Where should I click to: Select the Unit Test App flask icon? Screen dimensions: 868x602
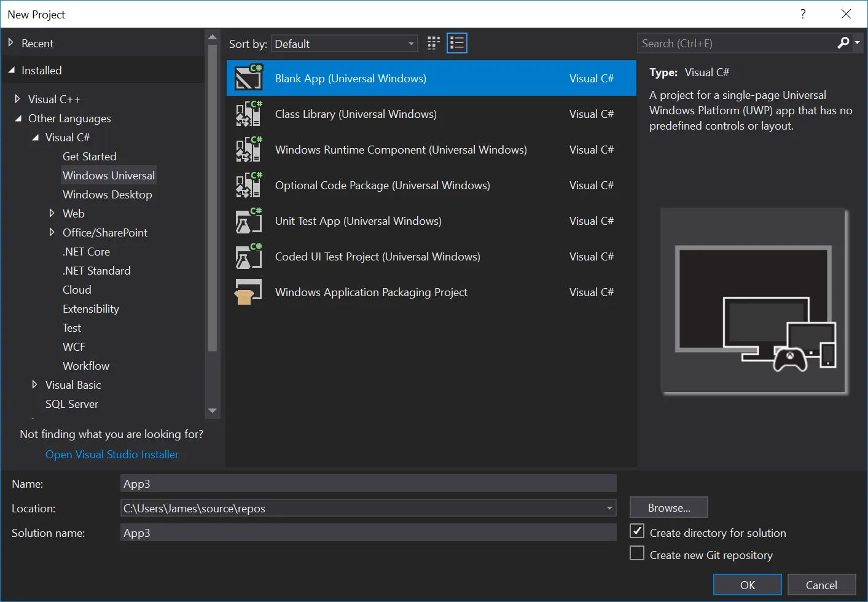(x=248, y=221)
